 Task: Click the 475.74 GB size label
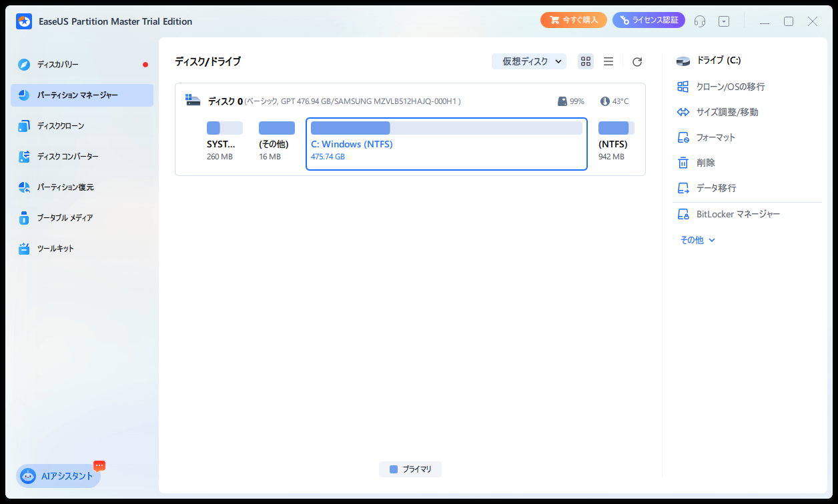328,157
